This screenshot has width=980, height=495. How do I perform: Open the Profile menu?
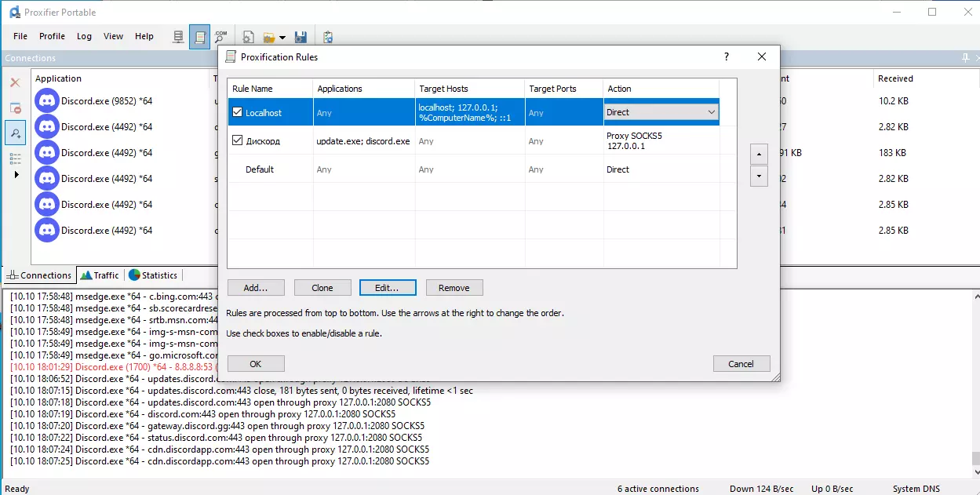point(52,36)
